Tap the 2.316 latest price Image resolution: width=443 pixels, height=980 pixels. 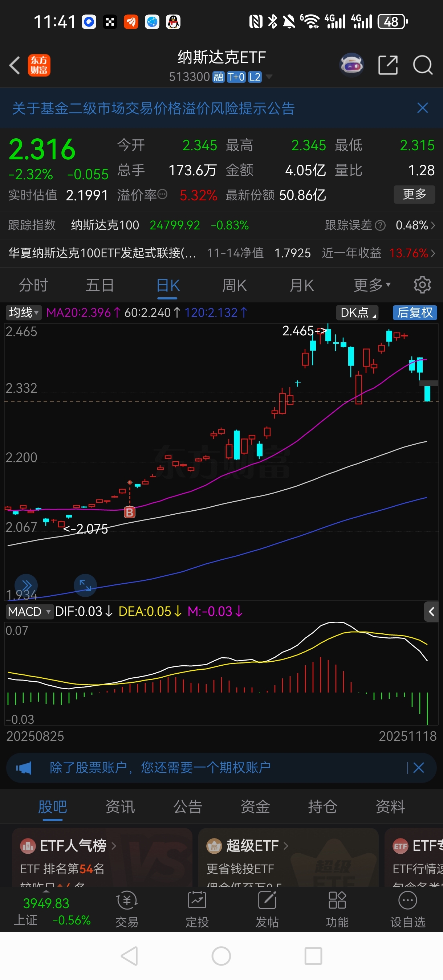pos(42,150)
